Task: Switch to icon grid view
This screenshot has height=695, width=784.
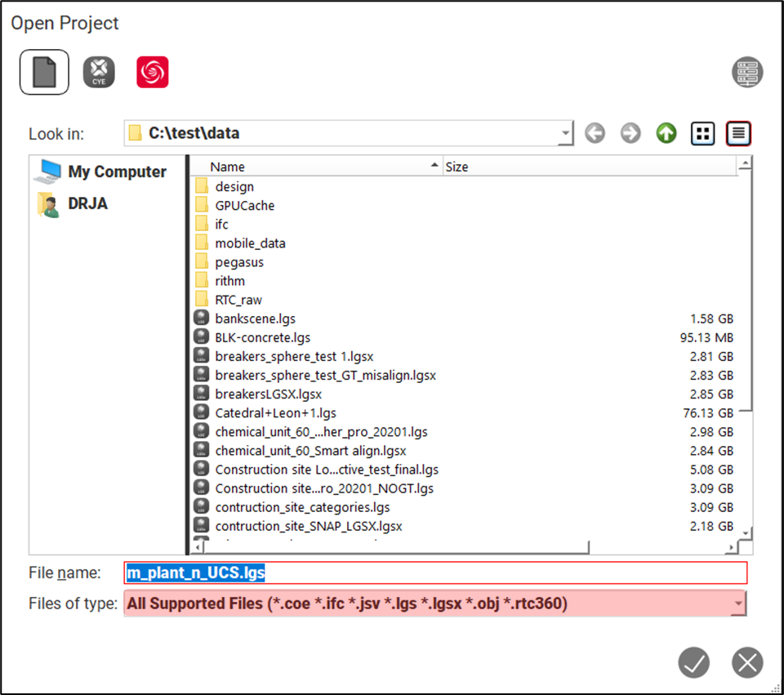Action: 702,133
